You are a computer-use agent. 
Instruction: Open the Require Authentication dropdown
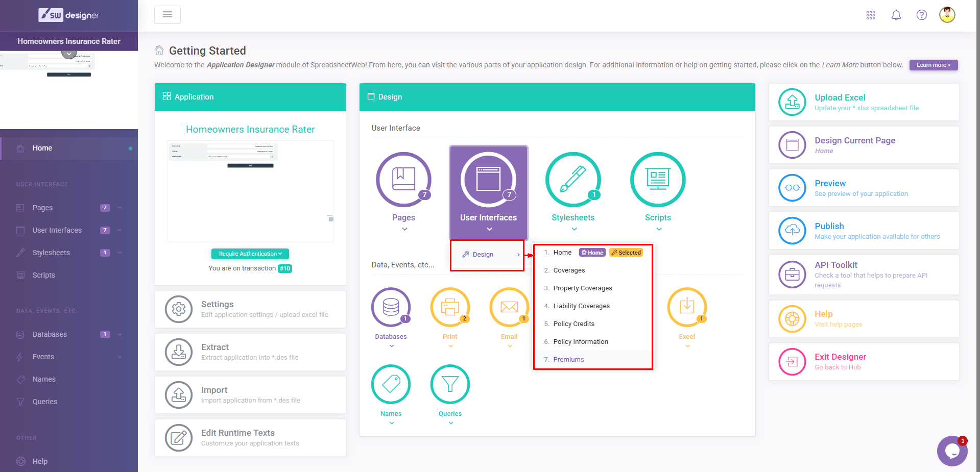click(250, 254)
